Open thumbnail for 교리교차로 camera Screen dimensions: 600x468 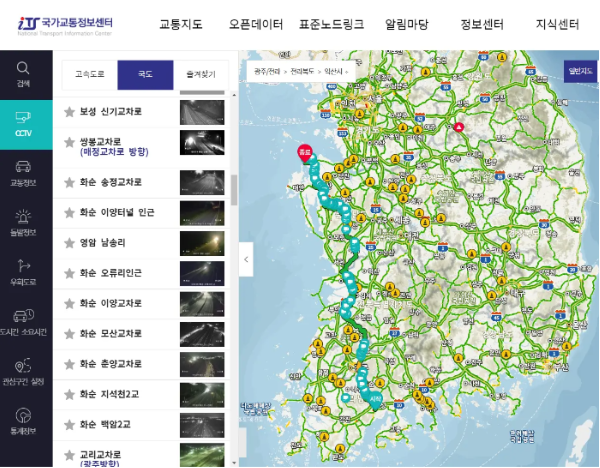(202, 455)
